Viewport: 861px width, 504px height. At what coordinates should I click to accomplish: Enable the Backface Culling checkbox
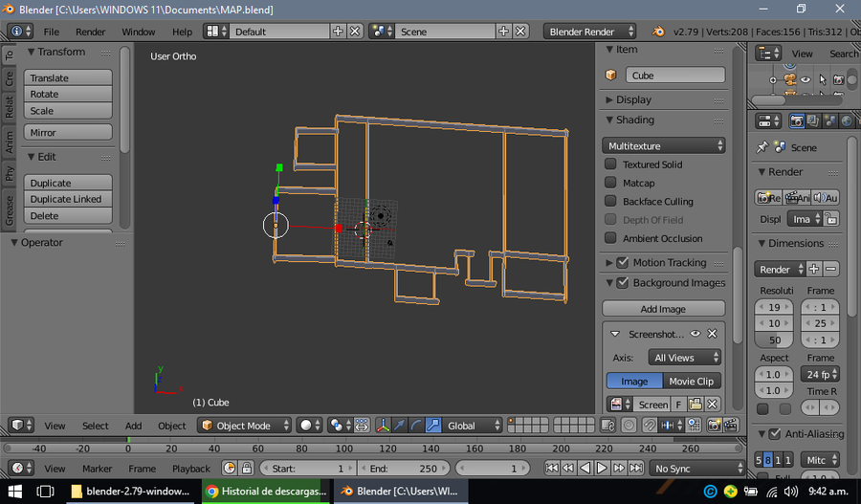click(x=610, y=201)
